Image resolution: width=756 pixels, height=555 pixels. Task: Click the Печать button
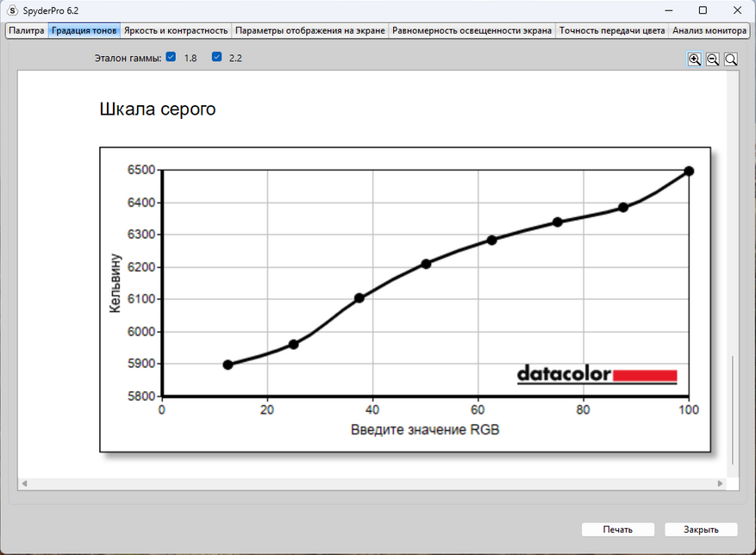(x=617, y=529)
